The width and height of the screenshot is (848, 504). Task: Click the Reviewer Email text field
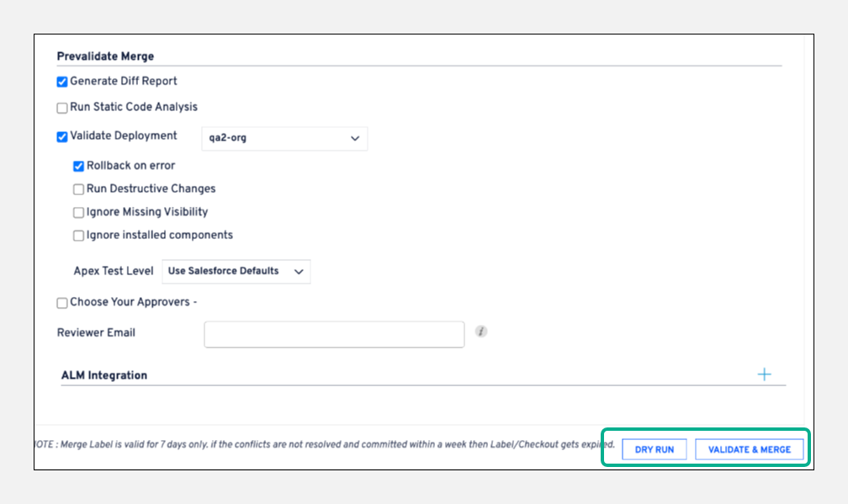(x=334, y=334)
